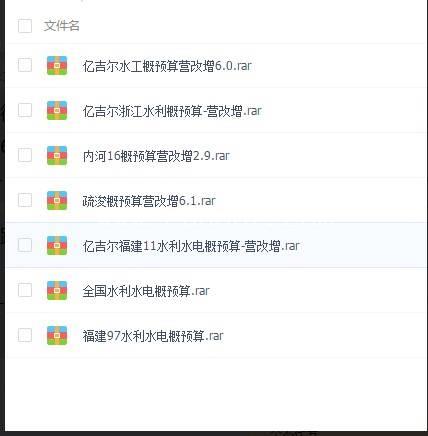Click the 全国水利水电概预算.rar file name

coord(146,291)
